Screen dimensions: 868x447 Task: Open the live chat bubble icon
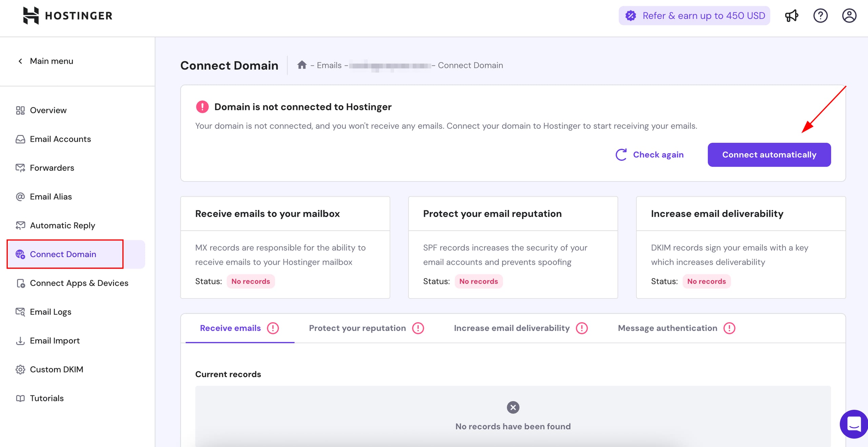(x=854, y=424)
